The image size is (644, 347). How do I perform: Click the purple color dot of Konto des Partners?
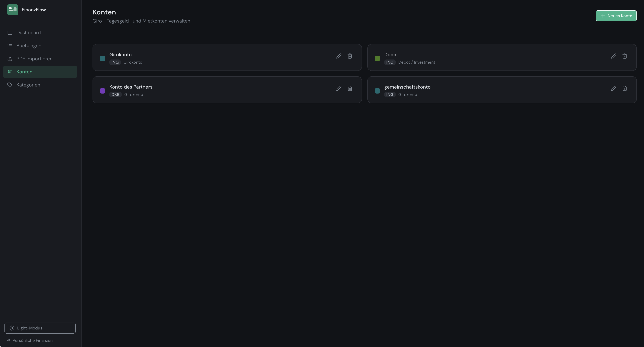click(x=102, y=91)
